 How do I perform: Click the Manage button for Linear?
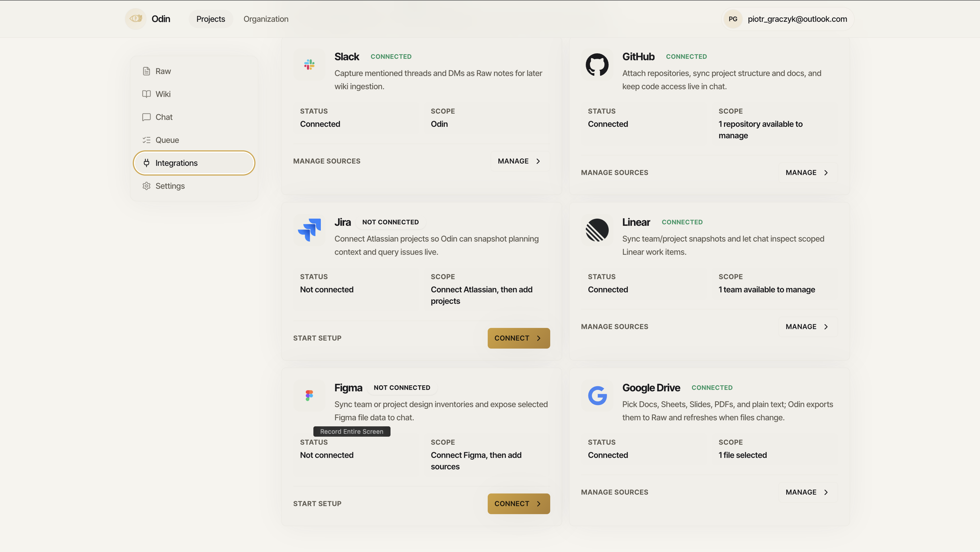click(x=808, y=326)
